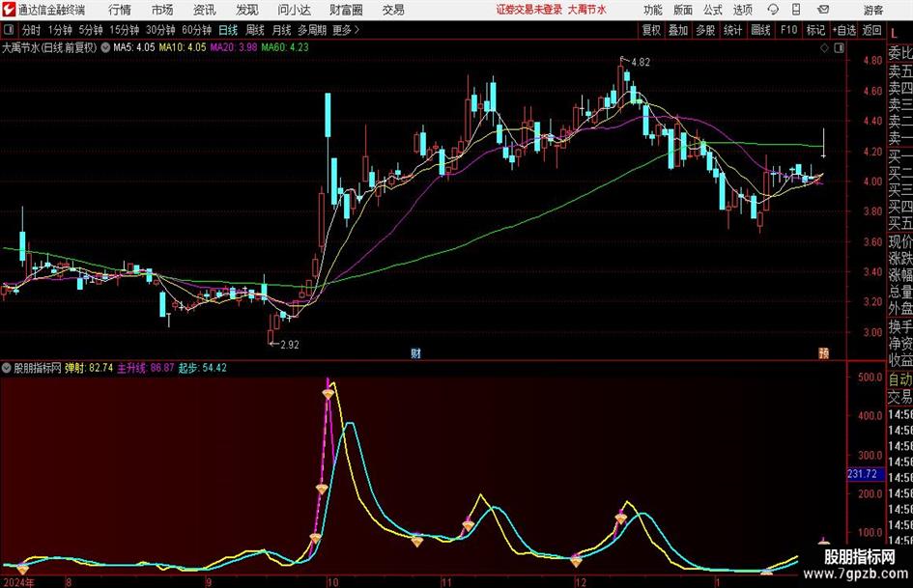Image resolution: width=913 pixels, height=588 pixels.
Task: Open the 公式 menu
Action: [712, 10]
